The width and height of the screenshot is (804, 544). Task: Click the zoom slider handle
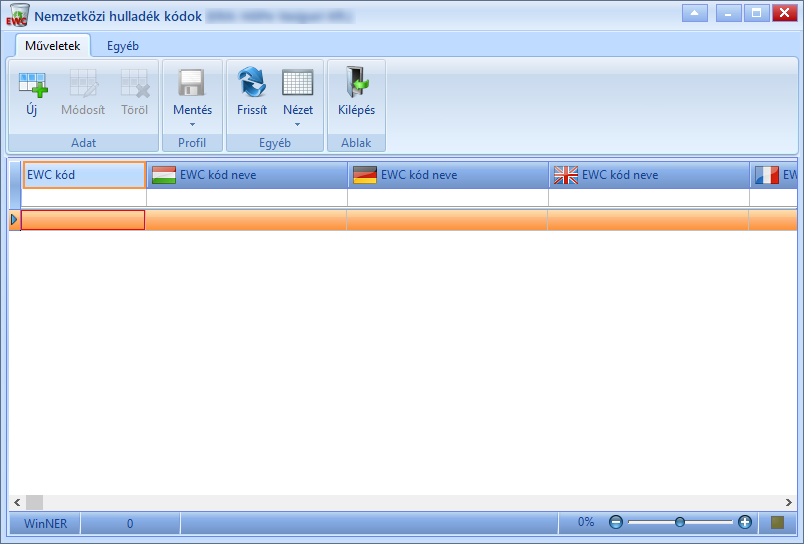680,522
